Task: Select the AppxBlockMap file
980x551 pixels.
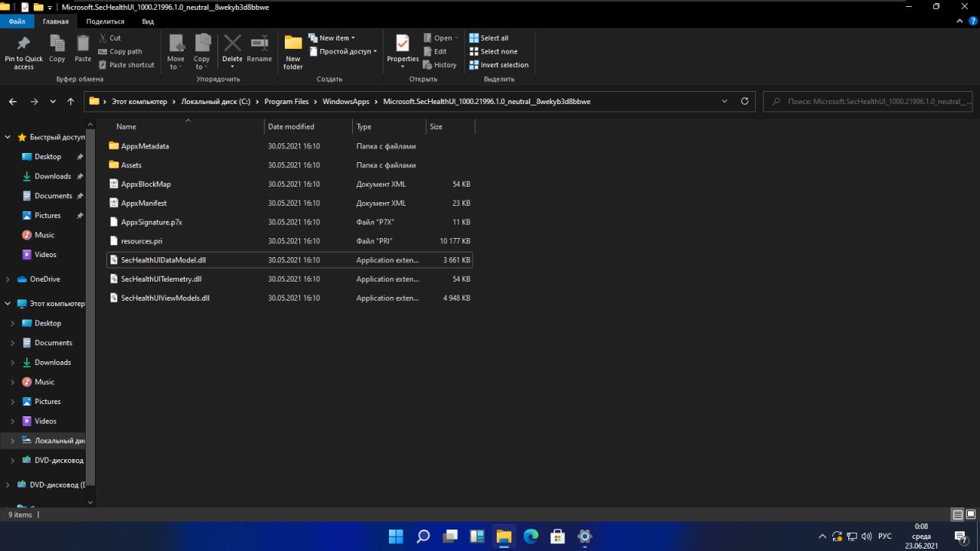Action: tap(145, 184)
